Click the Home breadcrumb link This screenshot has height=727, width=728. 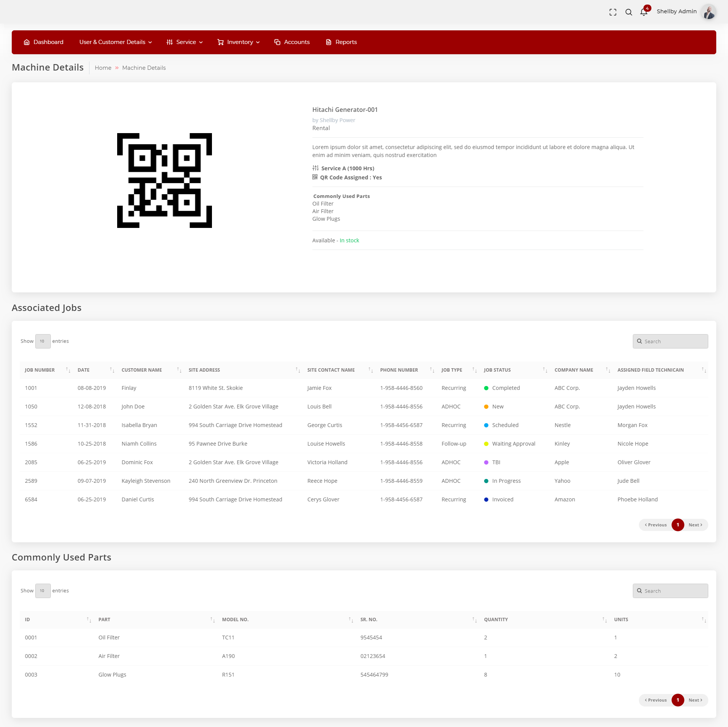pyautogui.click(x=103, y=68)
